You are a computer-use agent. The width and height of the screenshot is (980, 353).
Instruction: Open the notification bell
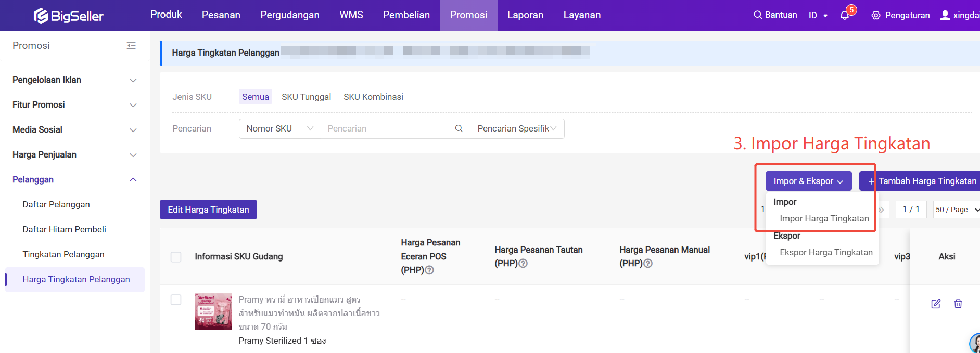pos(845,16)
